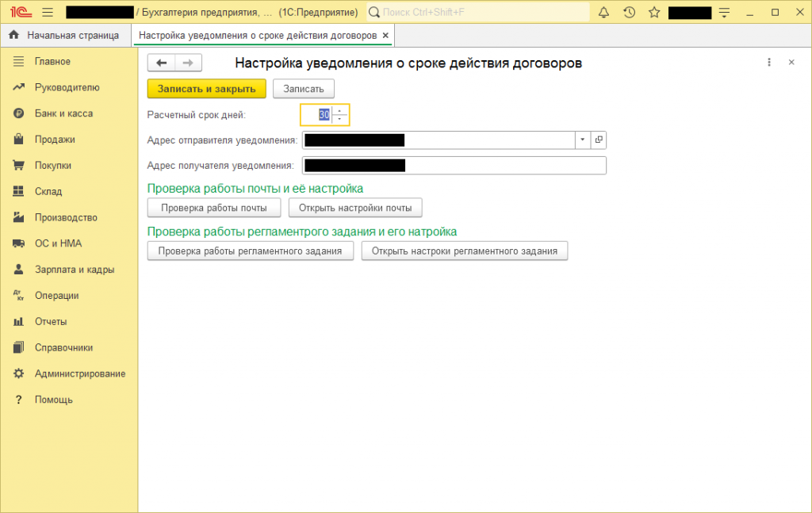
Task: Open Банк и касса section
Action: [x=63, y=113]
